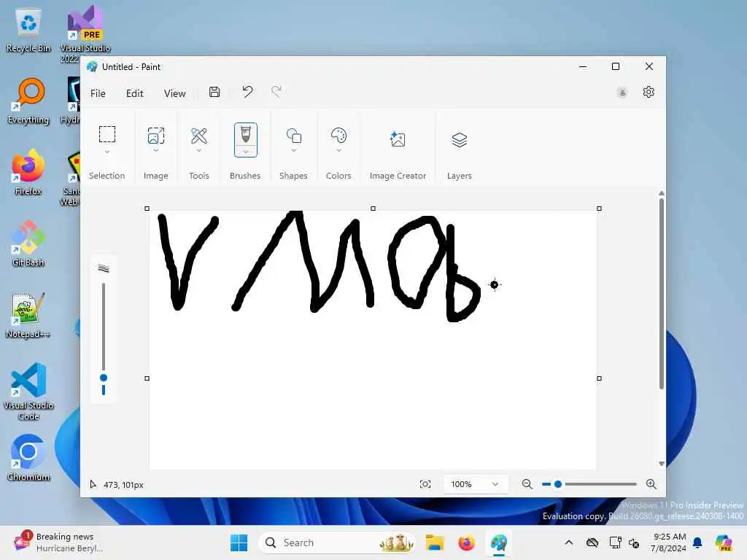Expand the Selection dropdown chevron
The image size is (747, 560).
tap(107, 152)
